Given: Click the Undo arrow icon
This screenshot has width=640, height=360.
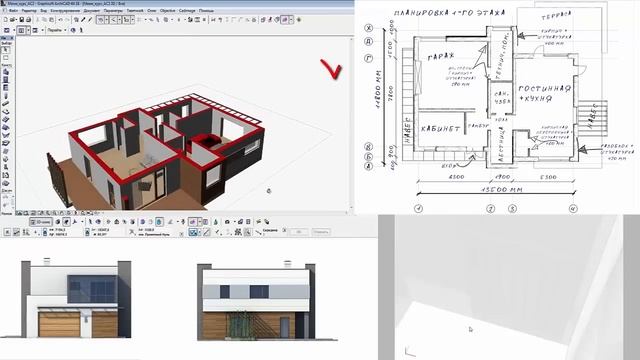Looking at the screenshot, I should 60,20.
